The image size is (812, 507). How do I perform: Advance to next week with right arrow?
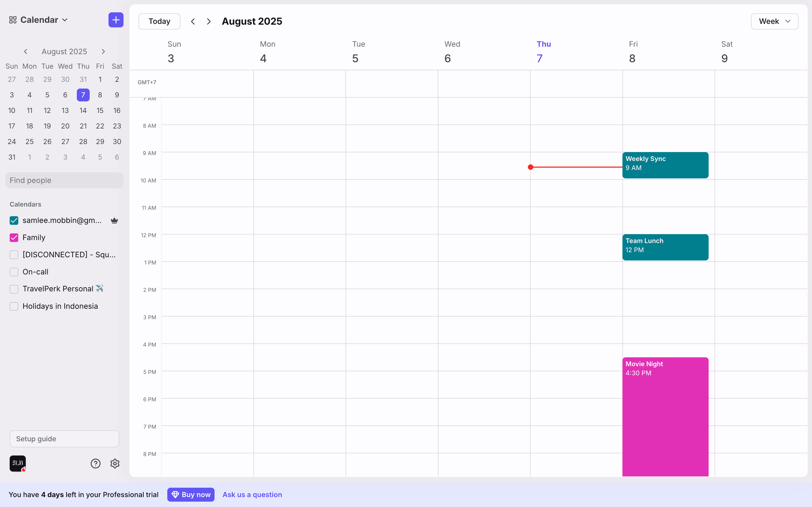tap(209, 21)
